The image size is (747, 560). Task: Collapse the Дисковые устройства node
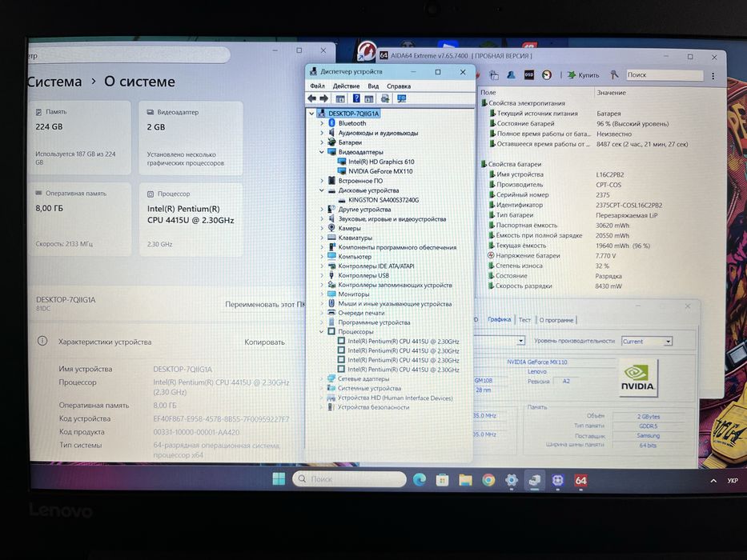pos(322,190)
